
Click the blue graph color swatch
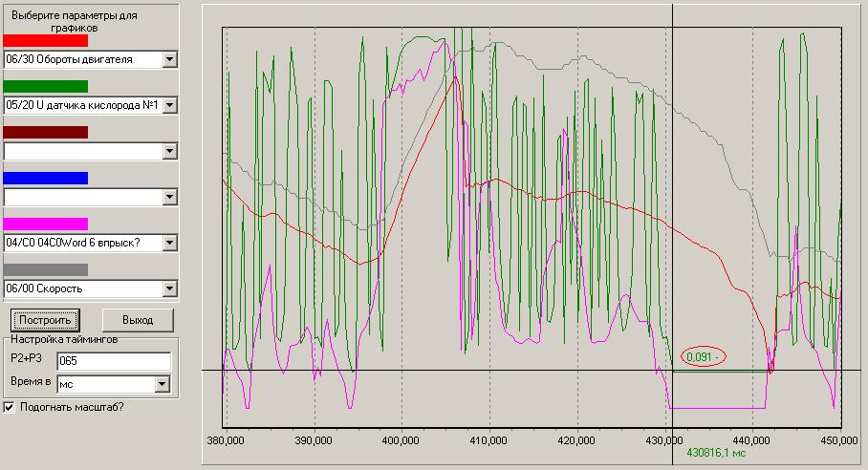(45, 178)
